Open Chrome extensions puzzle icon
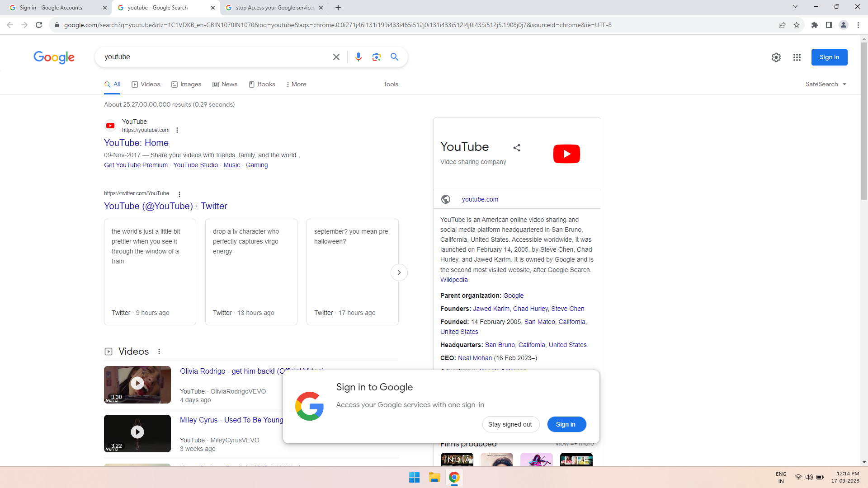 814,25
